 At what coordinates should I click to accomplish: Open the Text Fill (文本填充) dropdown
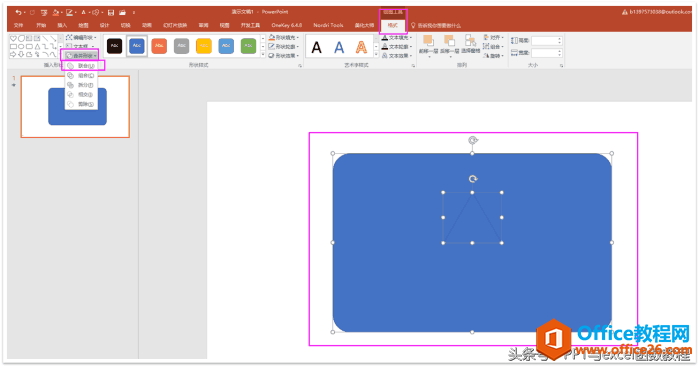(397, 38)
